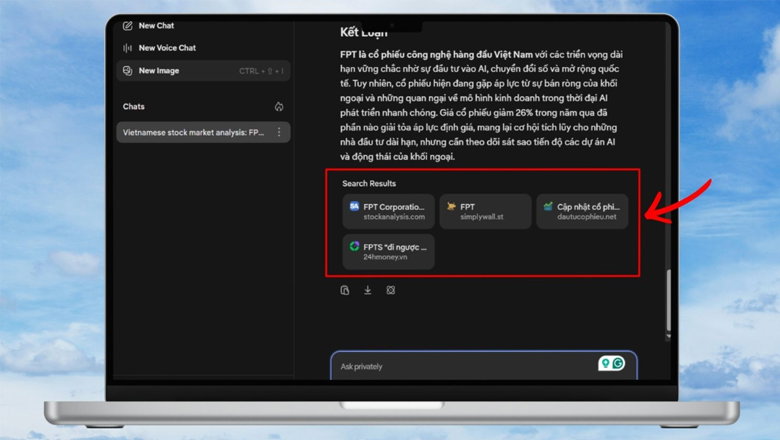Click the stockanalysis.com favicon
780x440 pixels.
pyautogui.click(x=354, y=206)
